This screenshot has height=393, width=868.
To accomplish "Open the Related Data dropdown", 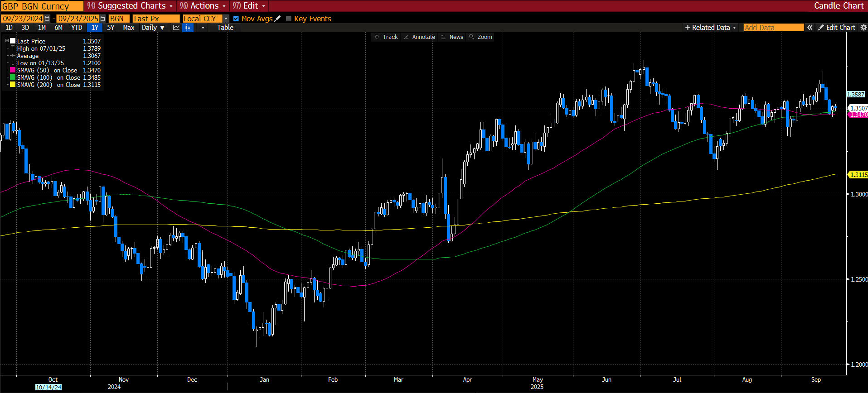I will [x=710, y=28].
